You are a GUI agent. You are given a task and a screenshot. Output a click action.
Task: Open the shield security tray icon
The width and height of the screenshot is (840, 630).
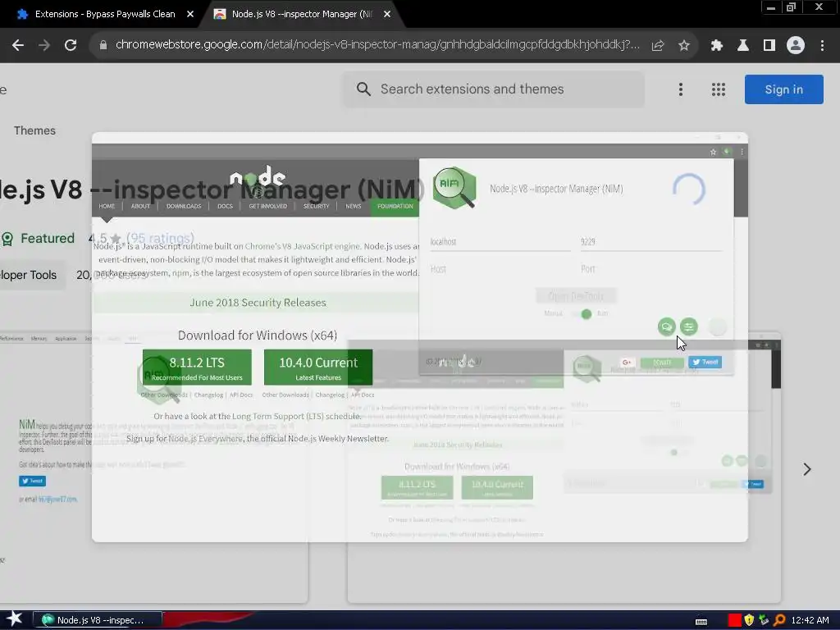(749, 620)
